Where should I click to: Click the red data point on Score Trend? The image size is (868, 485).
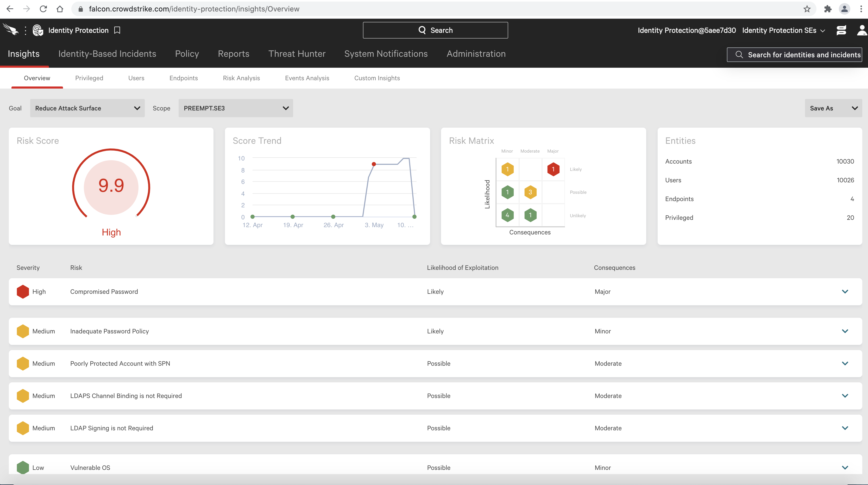click(x=374, y=164)
